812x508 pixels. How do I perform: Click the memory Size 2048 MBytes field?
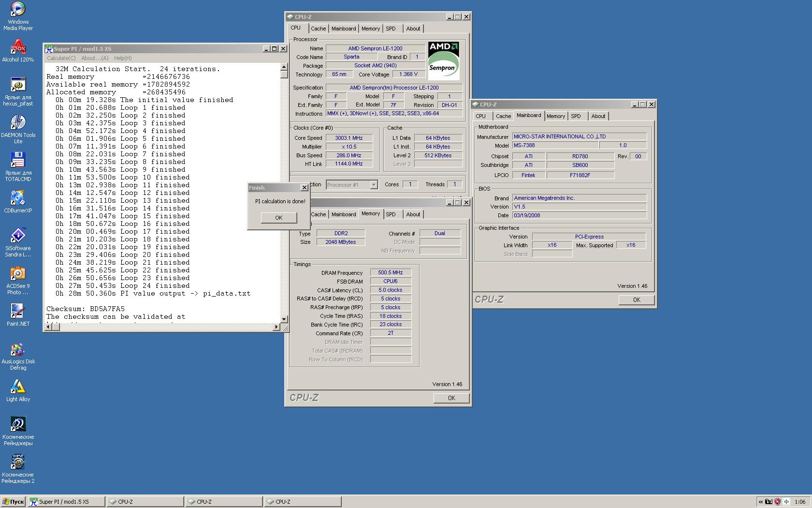(x=341, y=242)
